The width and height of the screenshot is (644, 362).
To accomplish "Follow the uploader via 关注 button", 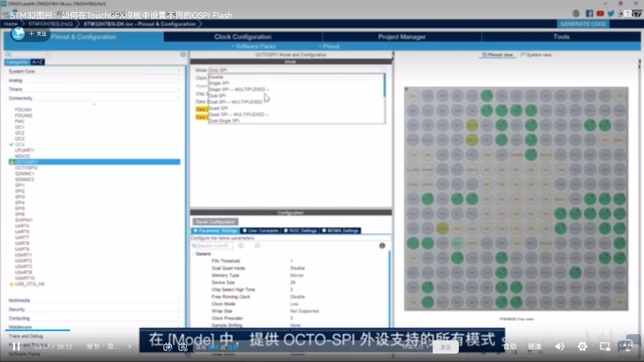I will tap(38, 34).
